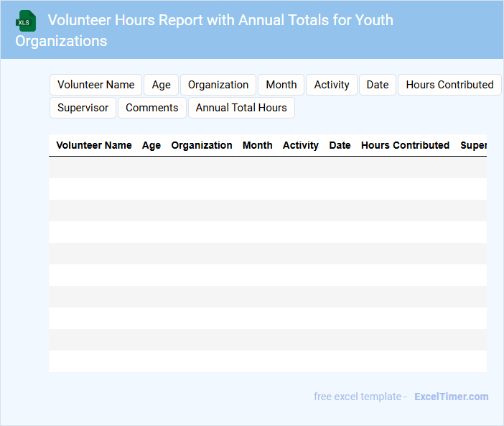Choose the Activity tag
504x426 pixels.
coord(332,85)
